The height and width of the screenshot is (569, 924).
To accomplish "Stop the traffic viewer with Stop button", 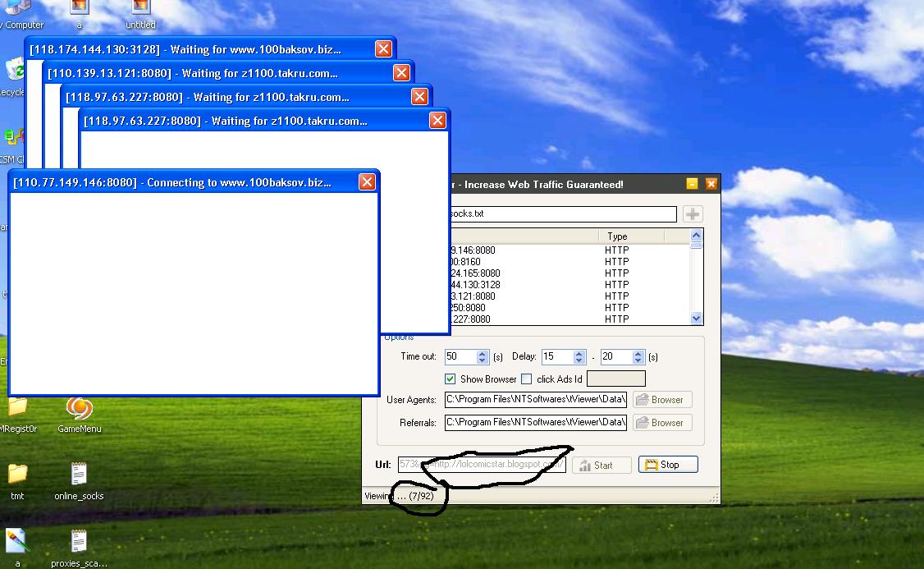I will (668, 465).
